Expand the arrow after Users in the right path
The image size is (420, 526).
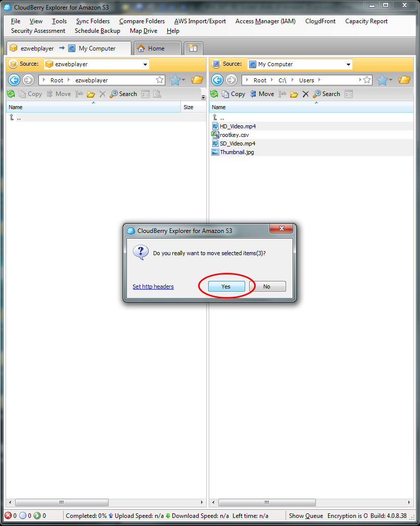319,80
